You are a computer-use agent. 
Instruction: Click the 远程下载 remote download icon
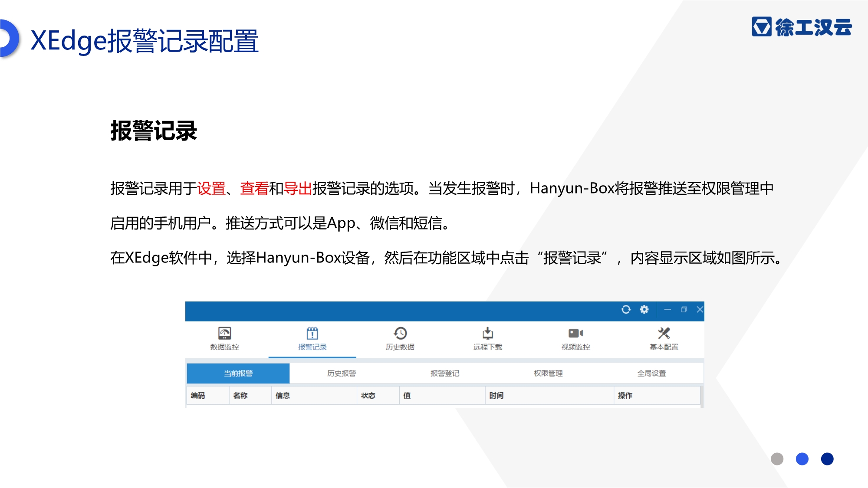pyautogui.click(x=488, y=334)
